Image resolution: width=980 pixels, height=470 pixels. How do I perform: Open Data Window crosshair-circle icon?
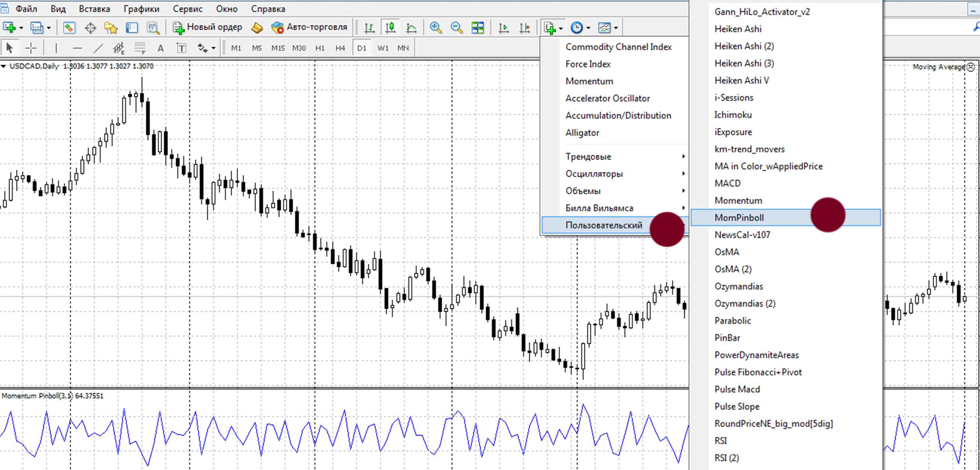coord(91,27)
